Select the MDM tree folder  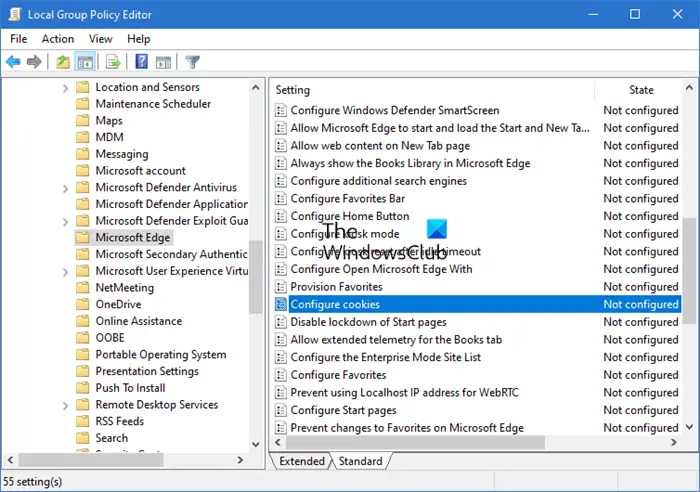pyautogui.click(x=109, y=137)
